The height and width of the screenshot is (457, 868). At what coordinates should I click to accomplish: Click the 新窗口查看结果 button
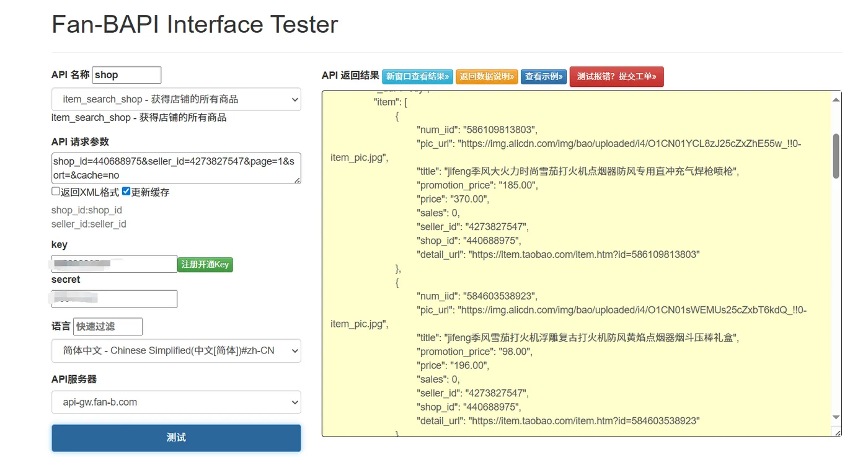point(417,76)
